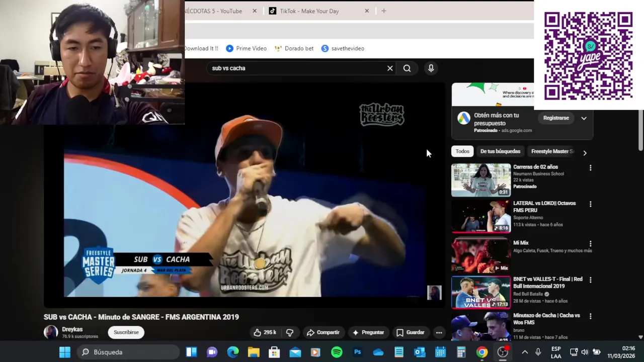Click the YouTube search magnifier button

pos(407,68)
